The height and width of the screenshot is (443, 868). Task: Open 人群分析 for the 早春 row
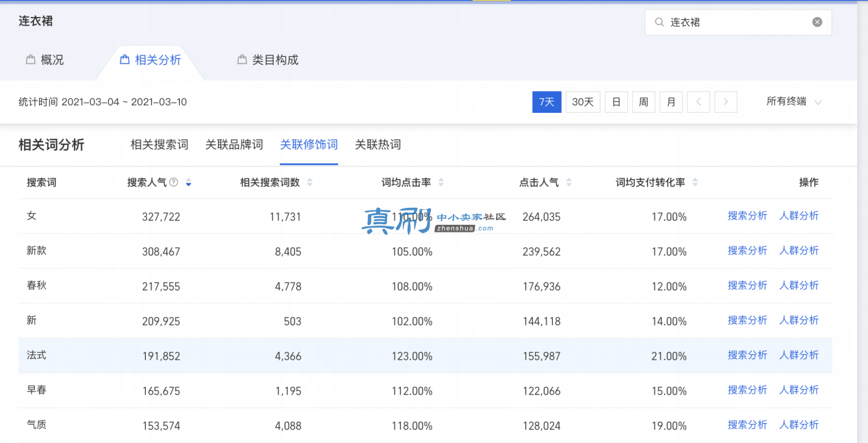(x=799, y=390)
